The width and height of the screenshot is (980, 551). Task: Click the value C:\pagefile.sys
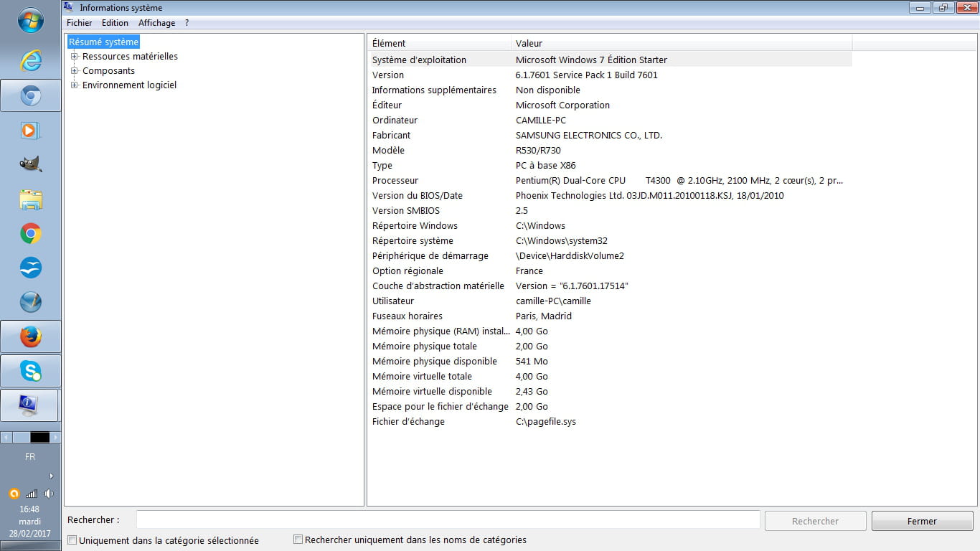pos(545,421)
